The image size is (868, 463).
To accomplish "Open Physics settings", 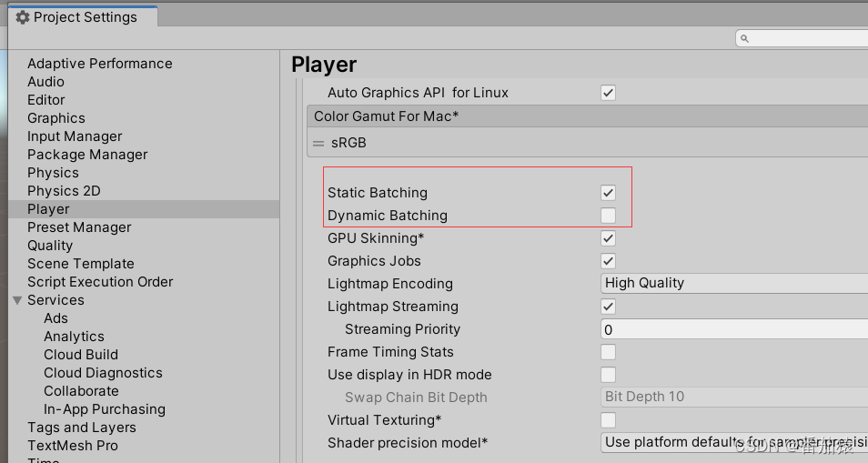I will tap(53, 173).
